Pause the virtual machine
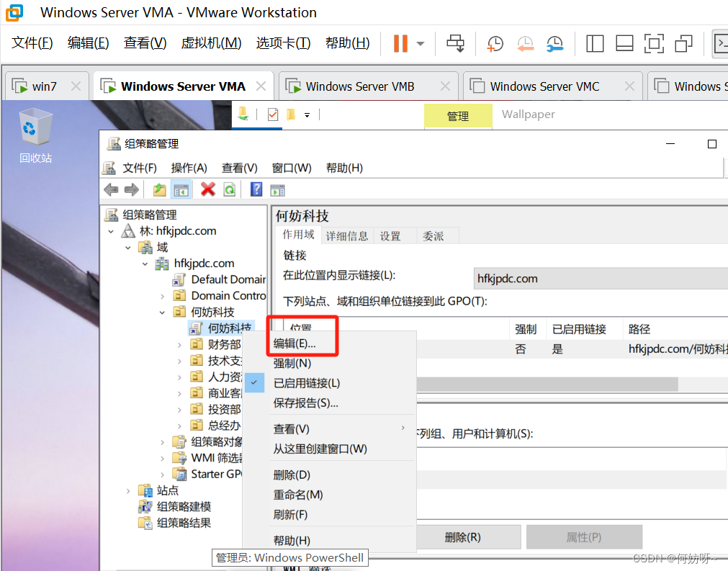 tap(400, 44)
